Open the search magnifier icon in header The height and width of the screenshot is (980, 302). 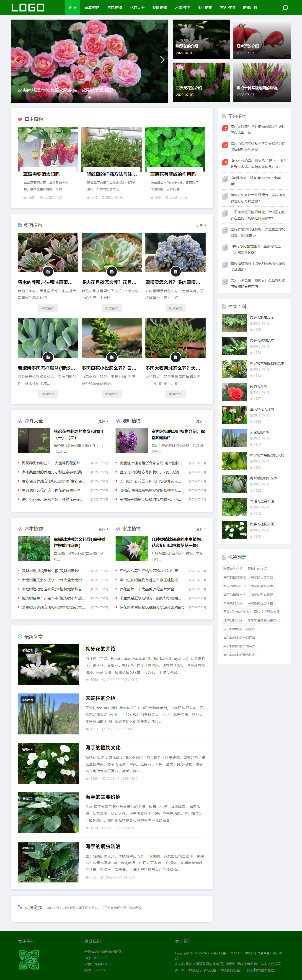click(285, 8)
